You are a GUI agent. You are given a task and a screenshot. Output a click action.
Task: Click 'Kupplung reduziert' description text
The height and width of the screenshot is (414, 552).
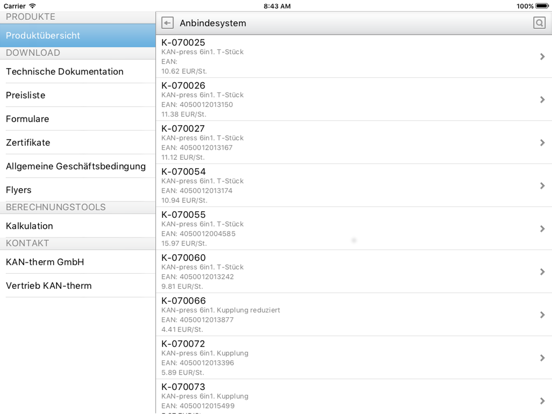248,310
